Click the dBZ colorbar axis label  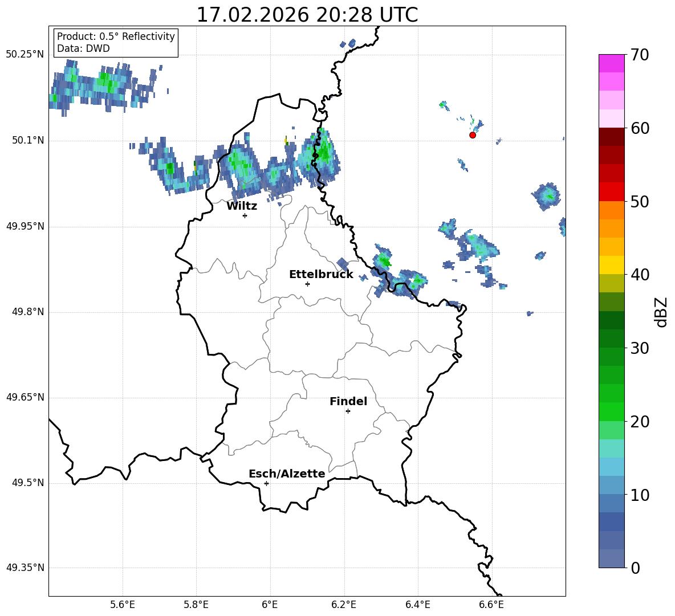coord(662,312)
